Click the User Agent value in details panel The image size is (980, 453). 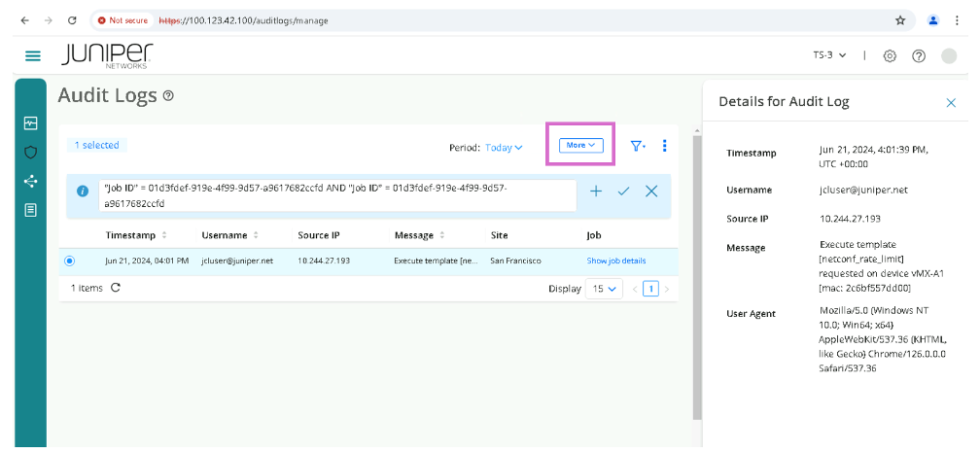[x=883, y=339]
